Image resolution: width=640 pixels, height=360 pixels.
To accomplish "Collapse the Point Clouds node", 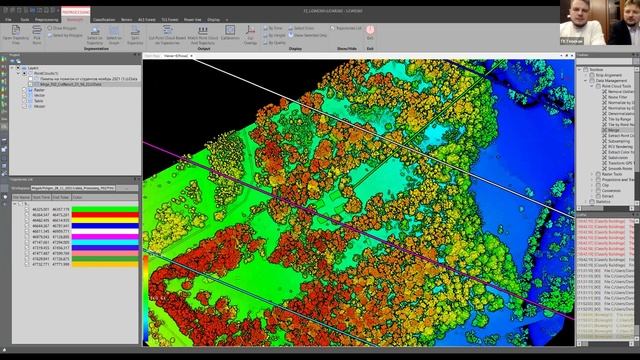I will click(18, 73).
